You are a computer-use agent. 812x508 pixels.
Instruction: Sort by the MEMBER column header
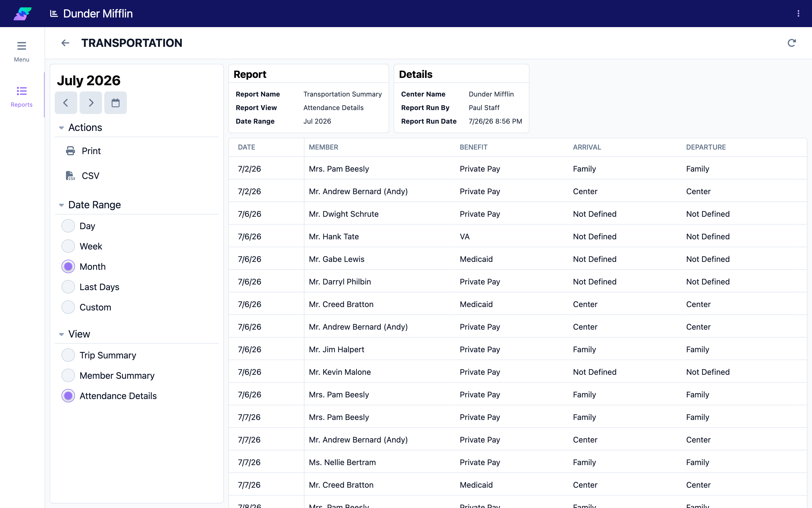(x=323, y=147)
